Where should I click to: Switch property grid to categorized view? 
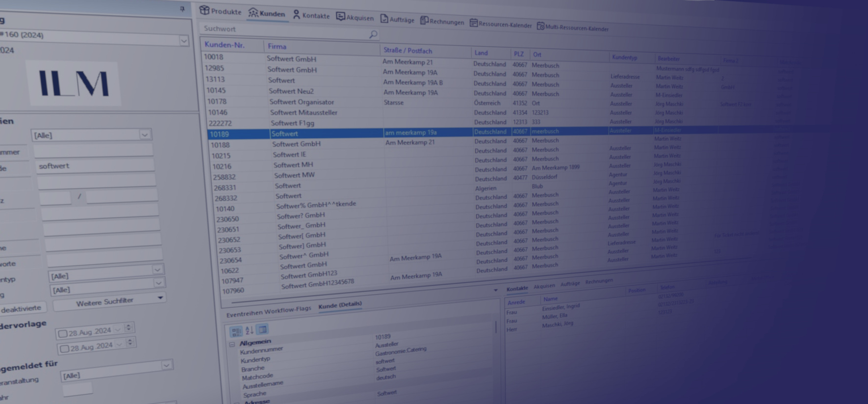point(236,331)
